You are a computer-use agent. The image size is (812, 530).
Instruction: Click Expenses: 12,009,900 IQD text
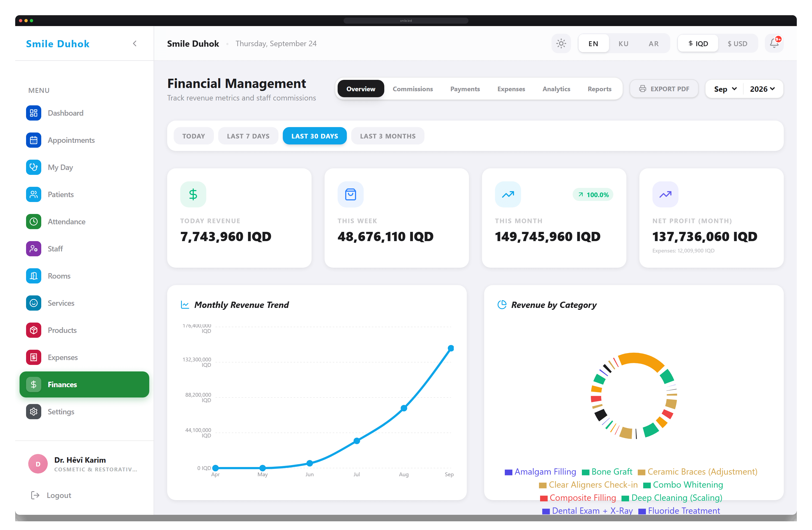tap(683, 251)
